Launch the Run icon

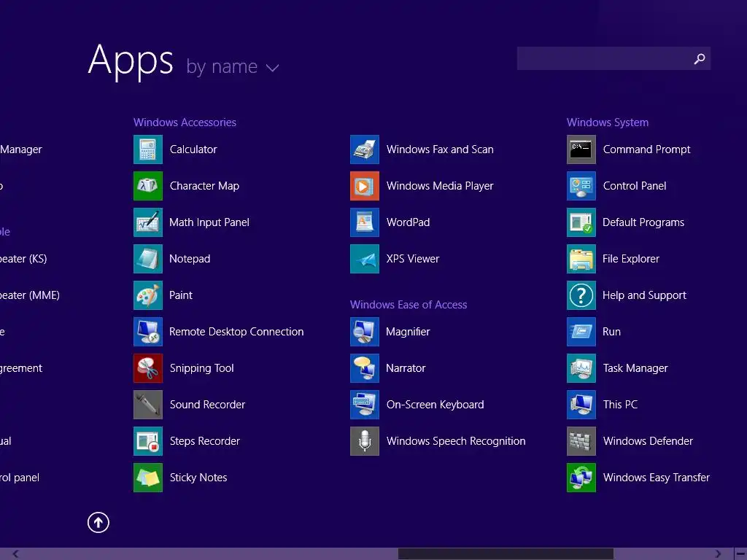(581, 332)
